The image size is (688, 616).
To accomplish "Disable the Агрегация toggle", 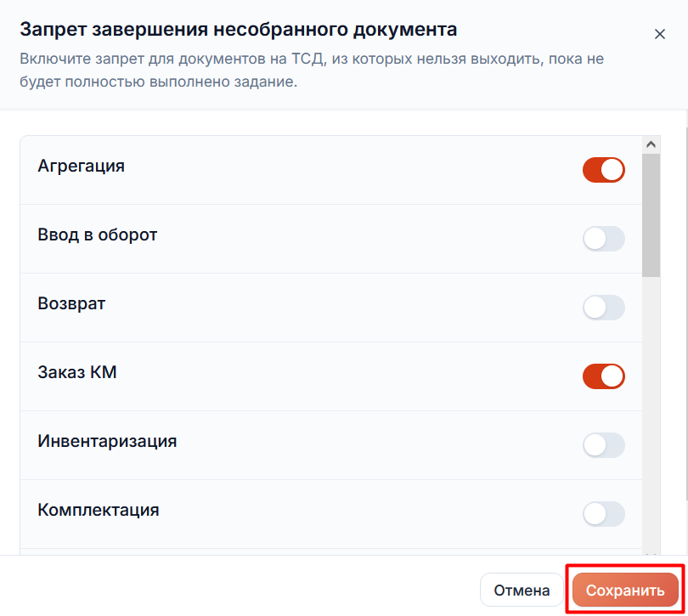I will (x=604, y=170).
